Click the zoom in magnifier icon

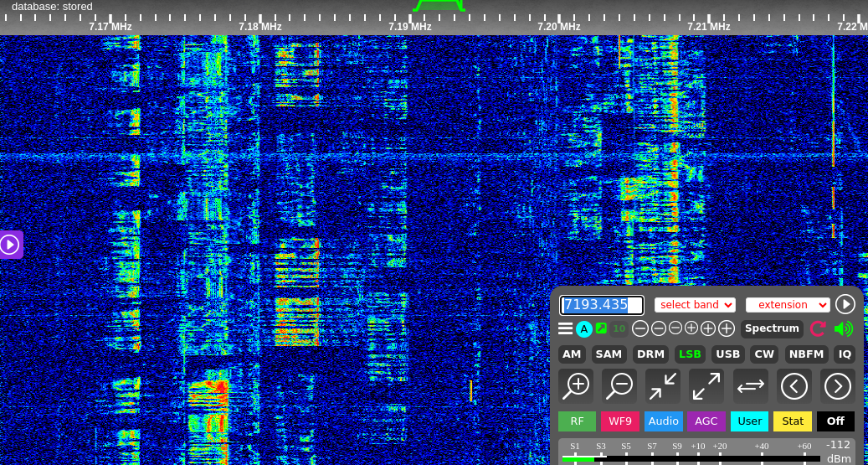click(x=576, y=386)
